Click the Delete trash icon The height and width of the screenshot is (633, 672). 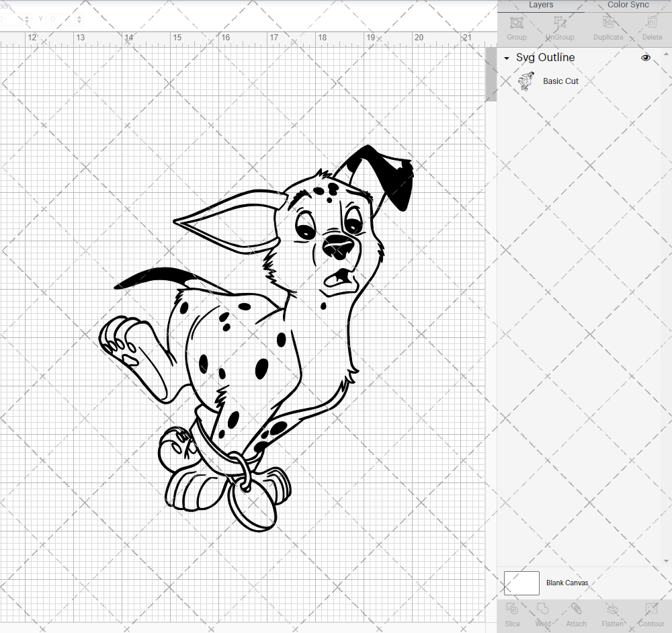coord(652,23)
